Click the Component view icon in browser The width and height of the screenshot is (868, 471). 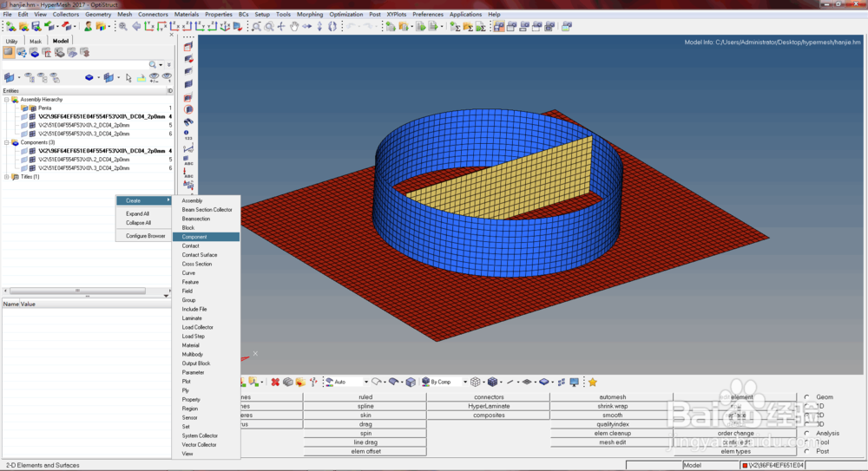click(35, 53)
